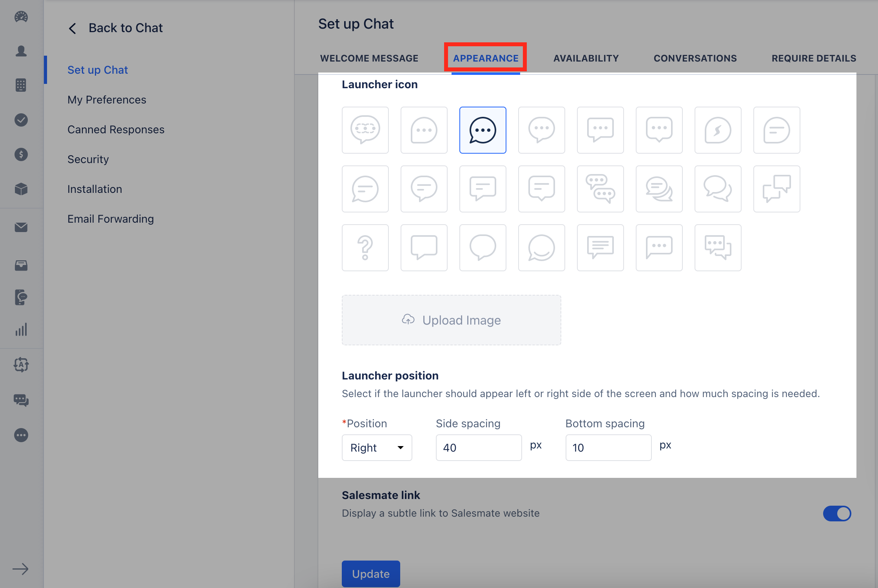Open Email Forwarding settings
The height and width of the screenshot is (588, 878).
point(111,219)
